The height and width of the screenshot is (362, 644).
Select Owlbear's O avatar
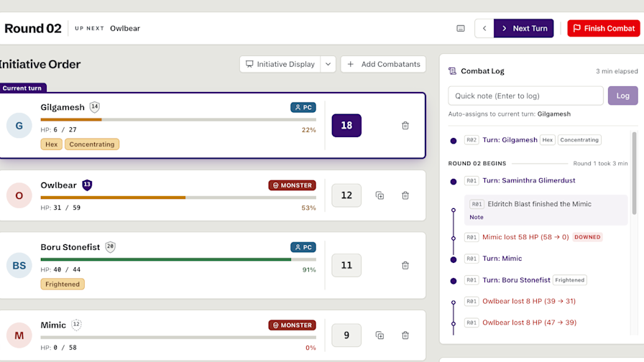coord(19,195)
